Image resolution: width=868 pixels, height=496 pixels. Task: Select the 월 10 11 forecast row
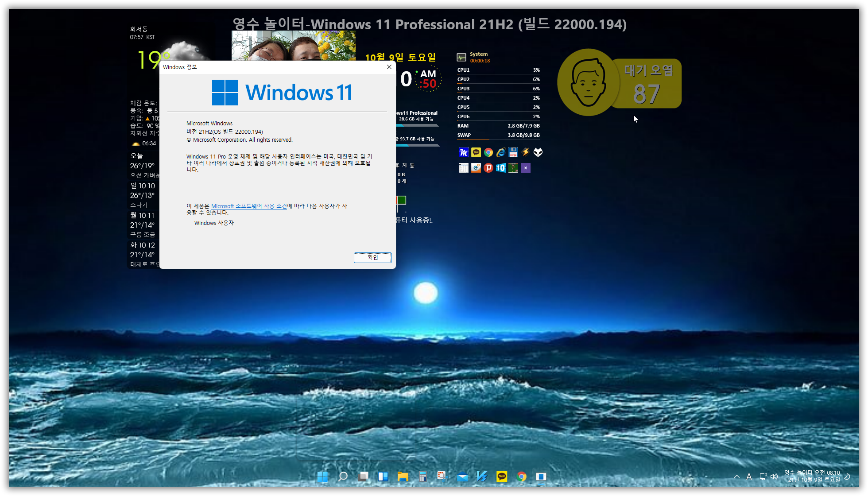pos(144,225)
